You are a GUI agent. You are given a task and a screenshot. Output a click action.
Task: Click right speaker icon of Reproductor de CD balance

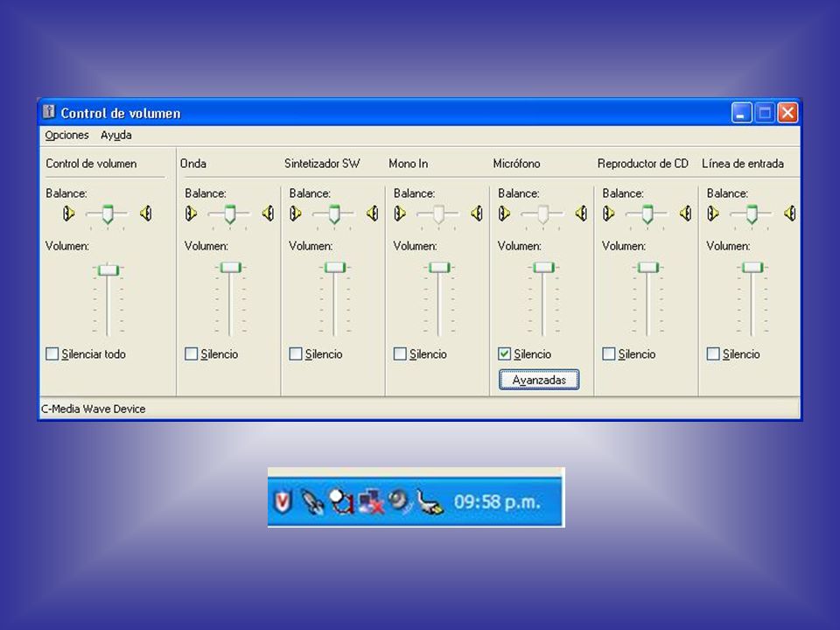pos(685,213)
